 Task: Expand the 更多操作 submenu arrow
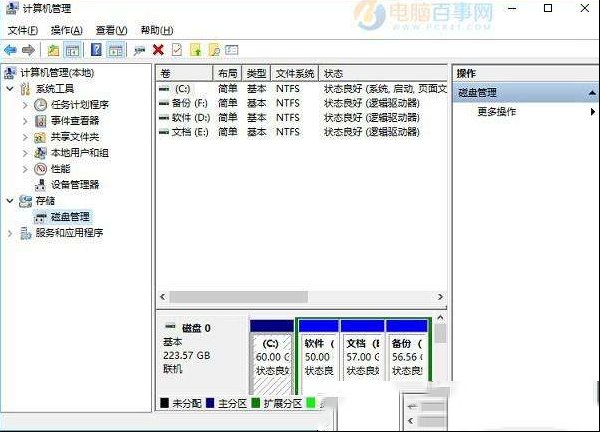tap(593, 112)
